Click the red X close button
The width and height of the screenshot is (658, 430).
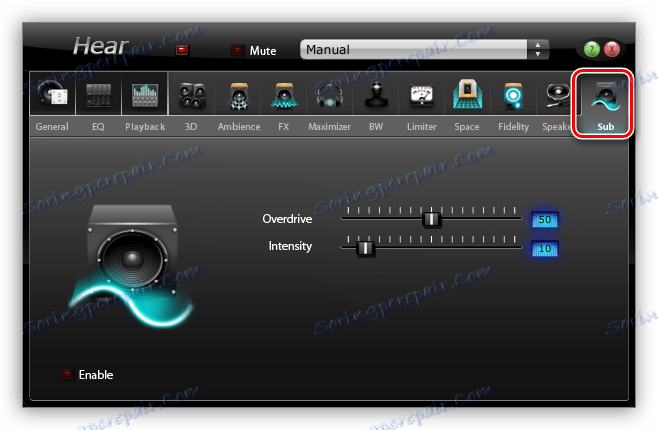612,50
